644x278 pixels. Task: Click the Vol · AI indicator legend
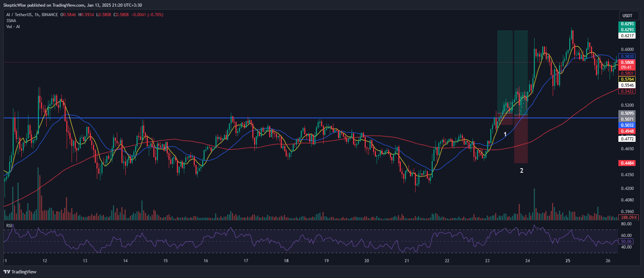13,27
